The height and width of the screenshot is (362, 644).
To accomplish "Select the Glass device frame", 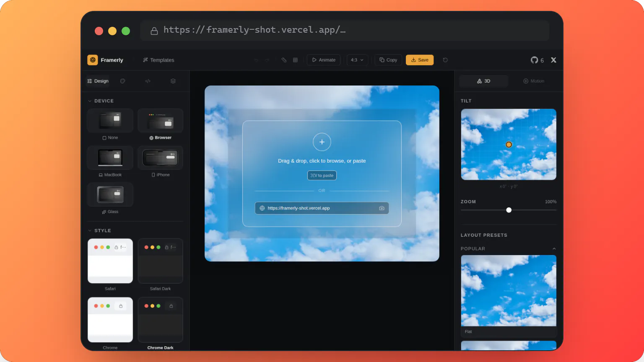I will click(x=110, y=199).
